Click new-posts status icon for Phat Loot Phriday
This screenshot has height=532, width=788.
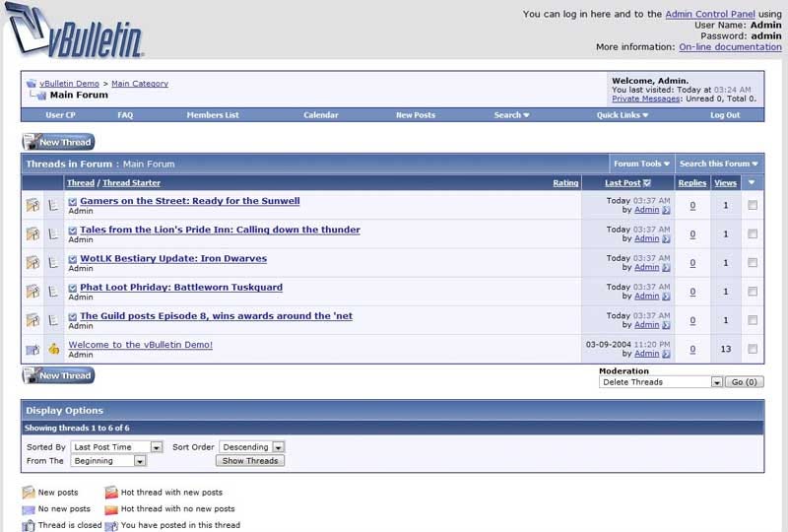coord(33,292)
